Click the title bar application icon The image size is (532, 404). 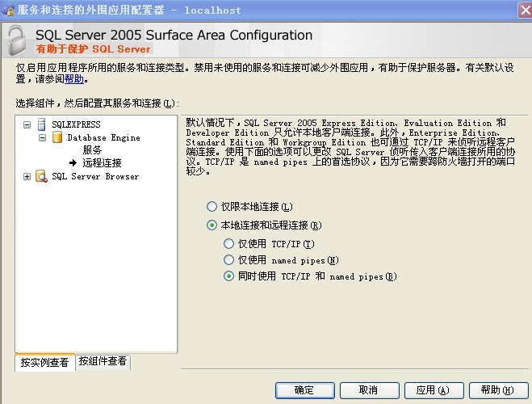[8, 10]
